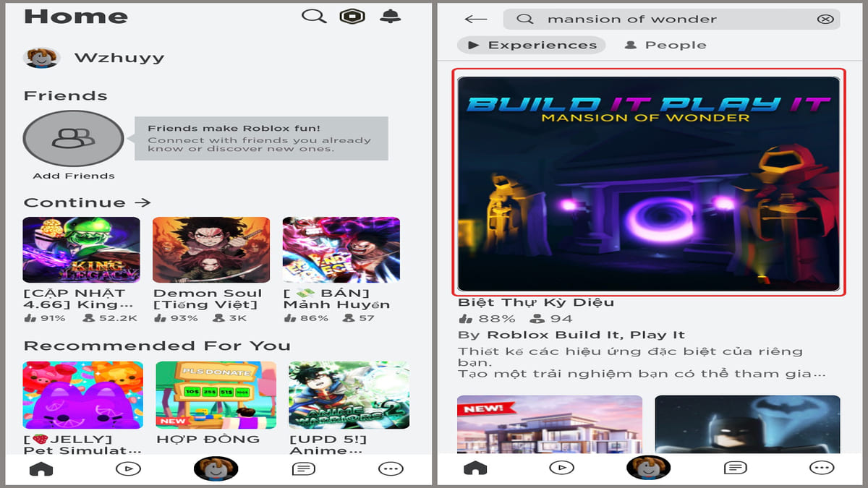
Task: Open notifications bell icon
Action: coord(391,17)
